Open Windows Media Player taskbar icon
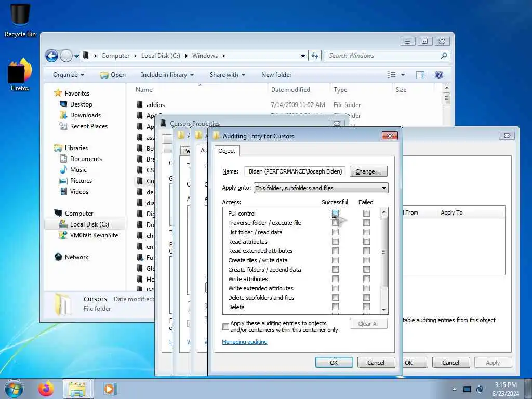 109,389
